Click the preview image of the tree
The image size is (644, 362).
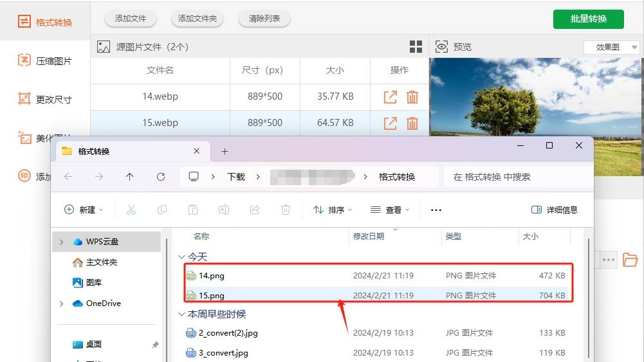click(535, 97)
